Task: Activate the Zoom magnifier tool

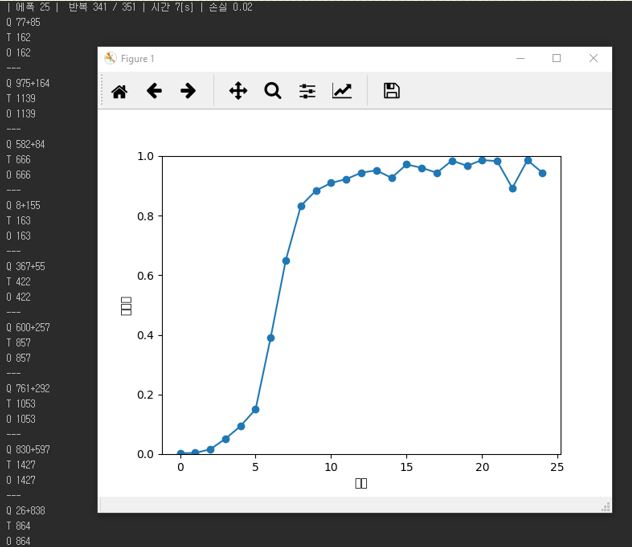Action: [x=273, y=91]
